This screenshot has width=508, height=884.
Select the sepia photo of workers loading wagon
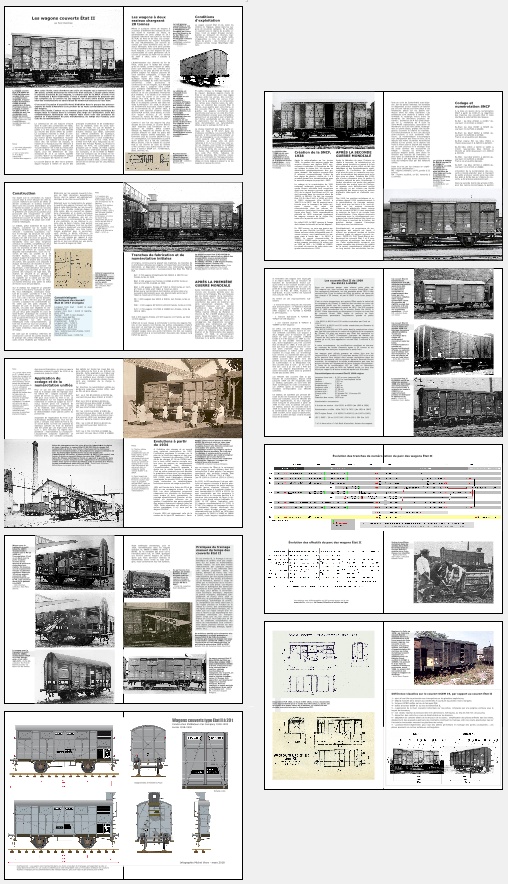click(x=183, y=398)
